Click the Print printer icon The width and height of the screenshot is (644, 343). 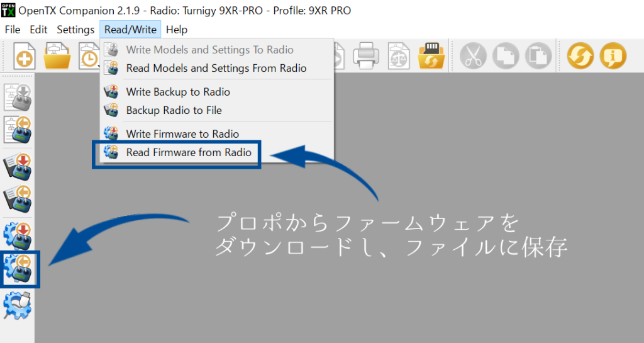[366, 55]
